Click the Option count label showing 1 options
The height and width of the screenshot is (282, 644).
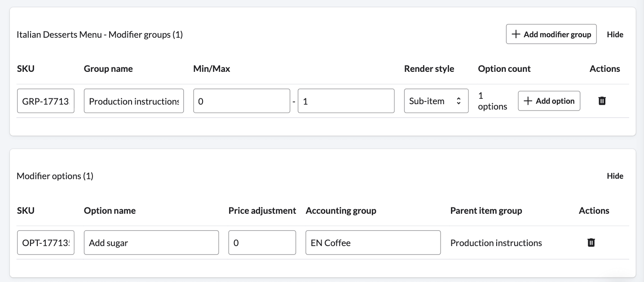point(493,101)
